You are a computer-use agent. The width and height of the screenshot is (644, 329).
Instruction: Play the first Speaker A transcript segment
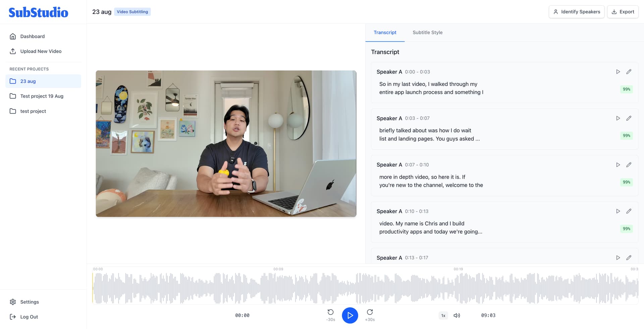(x=618, y=72)
